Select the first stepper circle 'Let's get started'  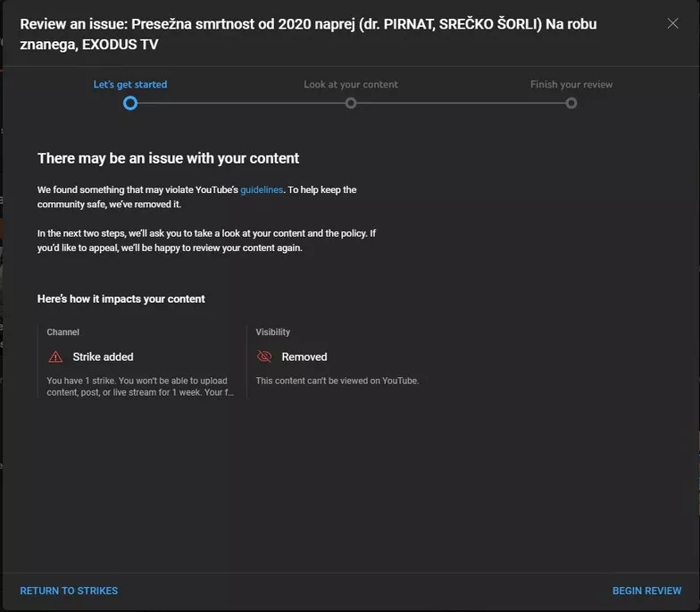pos(130,103)
